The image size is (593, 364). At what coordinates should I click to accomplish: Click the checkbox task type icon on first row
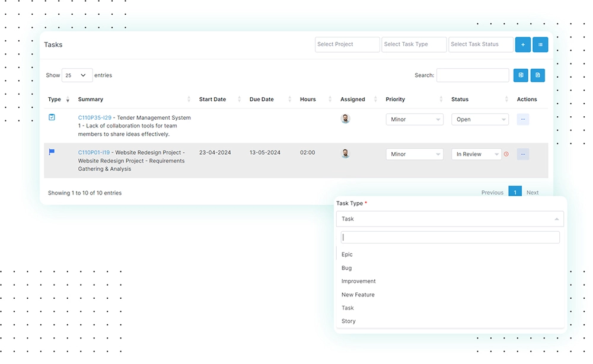52,117
